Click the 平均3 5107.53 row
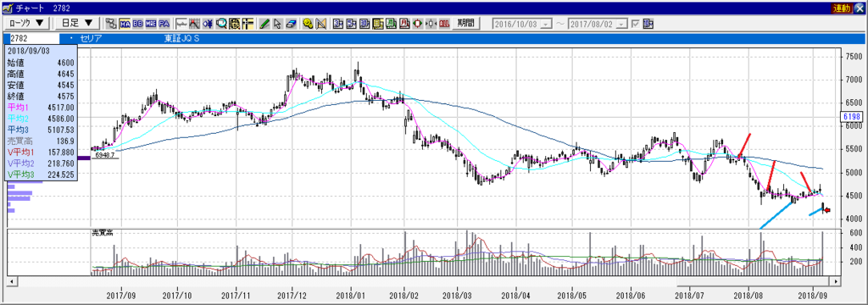The height and width of the screenshot is (305, 868). coord(41,130)
